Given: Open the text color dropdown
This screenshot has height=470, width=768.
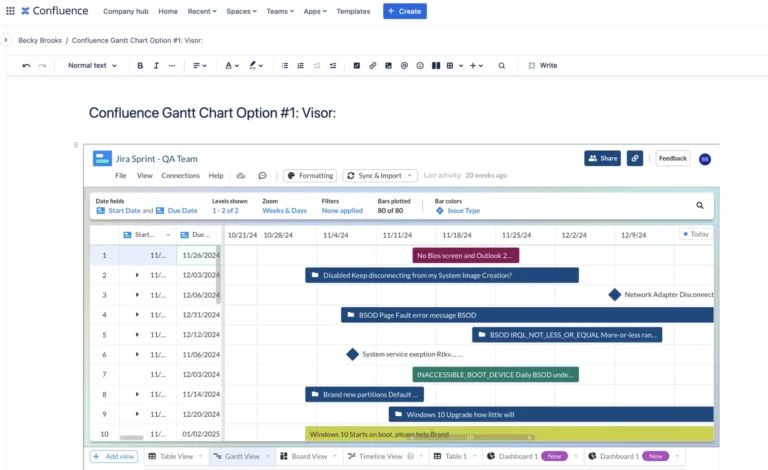Looking at the screenshot, I should click(232, 66).
